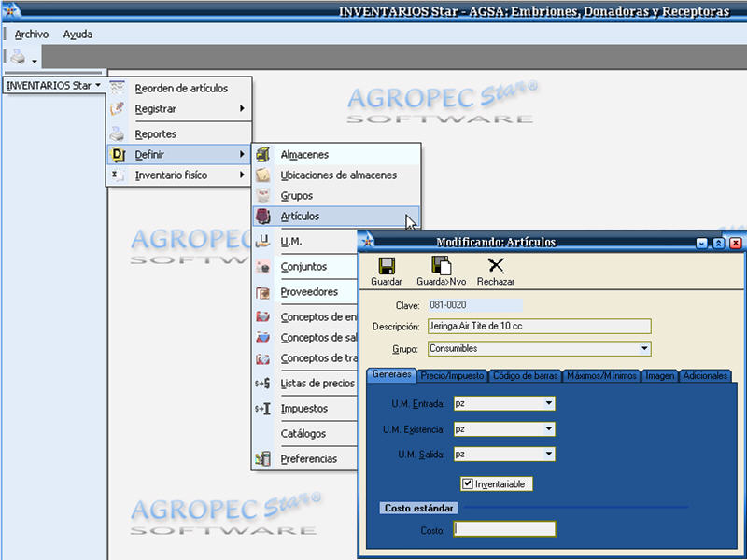This screenshot has width=747, height=560.
Task: Click the Listas de precios icon
Action: [x=263, y=383]
